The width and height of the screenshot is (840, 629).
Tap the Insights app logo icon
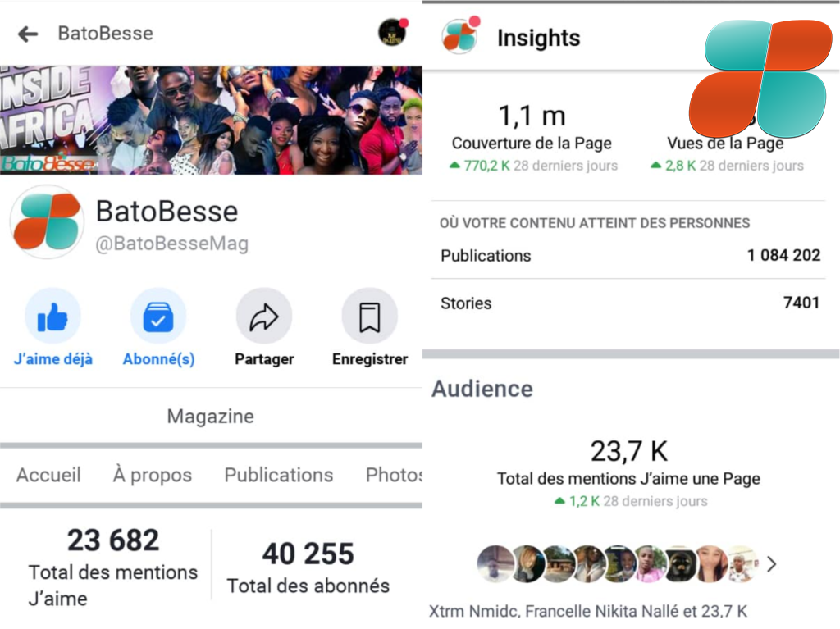click(459, 37)
